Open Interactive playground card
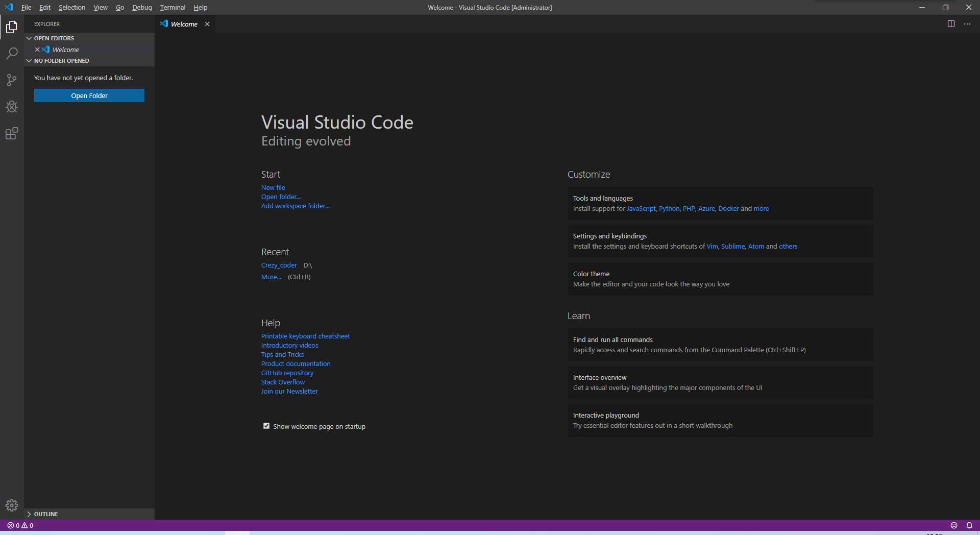 coord(720,420)
